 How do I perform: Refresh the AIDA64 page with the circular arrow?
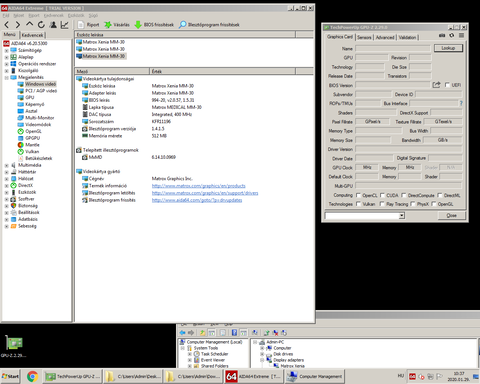coord(41,25)
